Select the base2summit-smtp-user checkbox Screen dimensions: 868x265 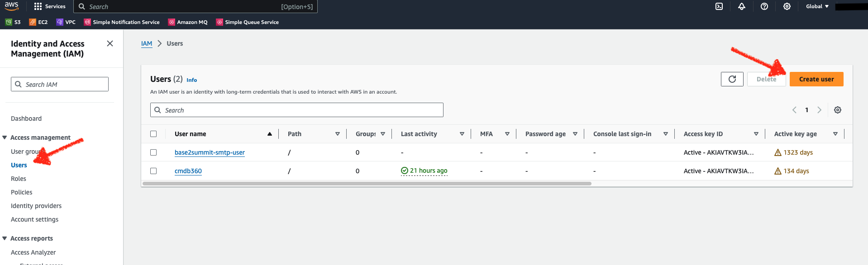pos(153,152)
